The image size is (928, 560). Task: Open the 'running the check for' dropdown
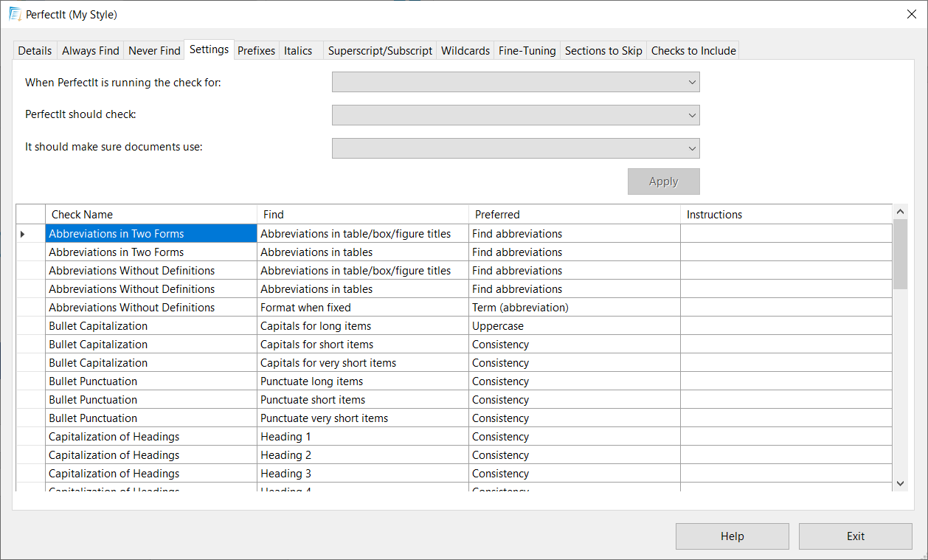coord(516,83)
